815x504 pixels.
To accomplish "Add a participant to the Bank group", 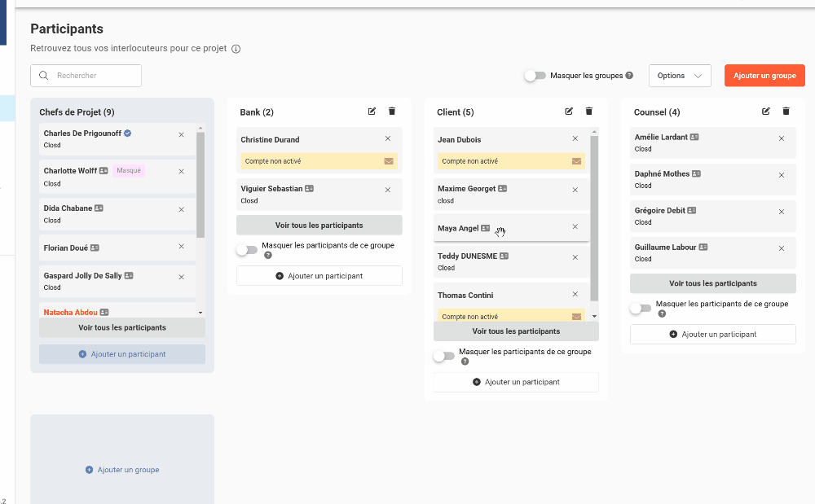I will 319,276.
